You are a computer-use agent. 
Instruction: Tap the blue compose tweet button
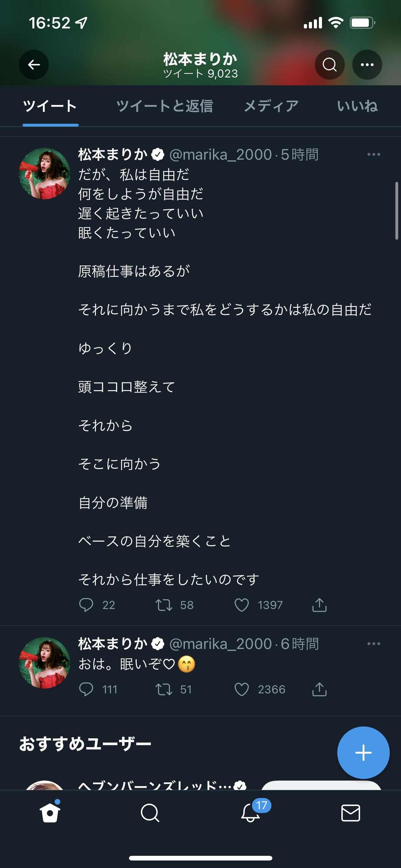(363, 753)
